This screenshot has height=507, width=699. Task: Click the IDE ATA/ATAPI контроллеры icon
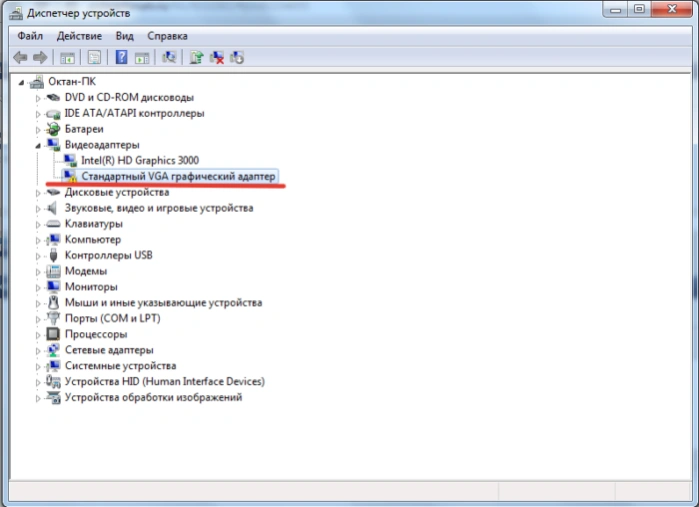pyautogui.click(x=53, y=114)
